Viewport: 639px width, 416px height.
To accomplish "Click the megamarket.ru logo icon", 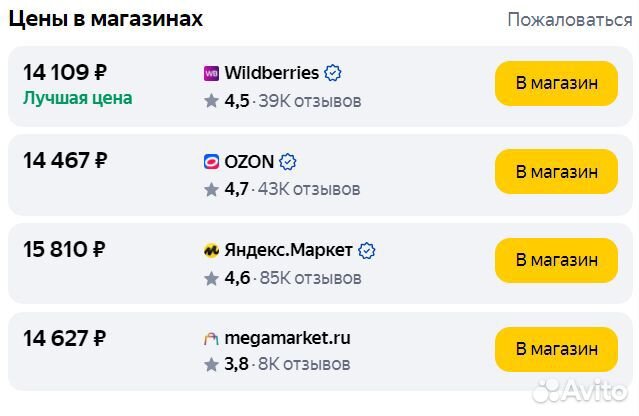I will (211, 339).
